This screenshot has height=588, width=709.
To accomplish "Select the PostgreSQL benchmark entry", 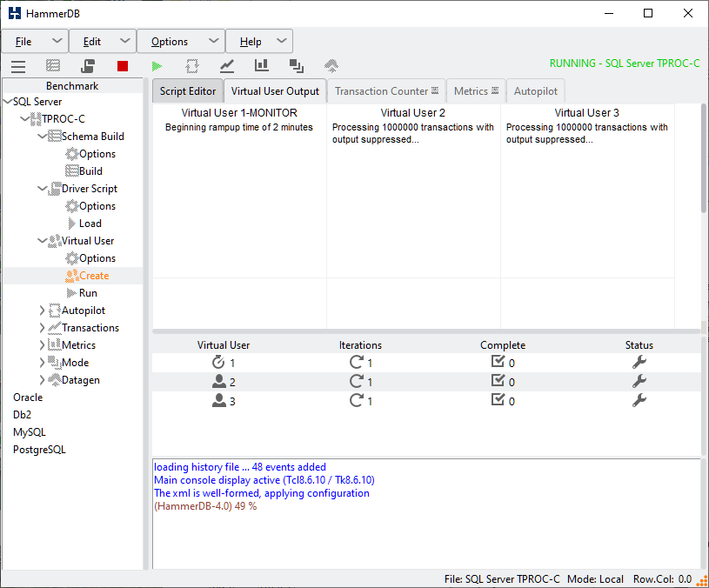I will pos(39,450).
